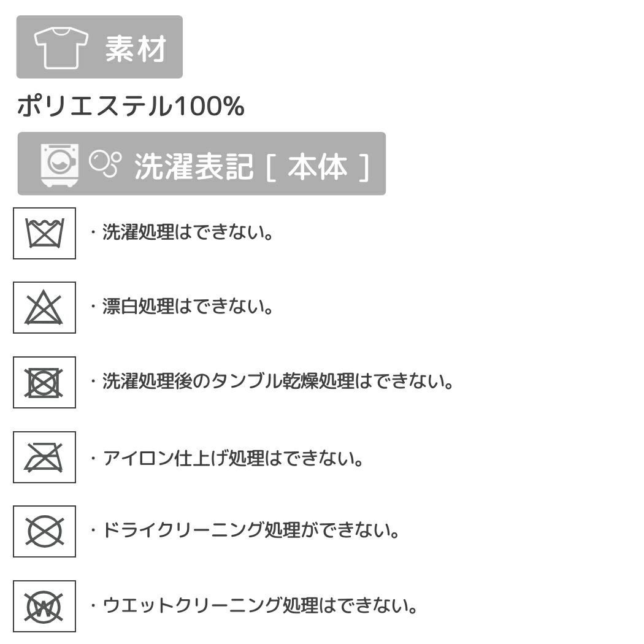Click the 本体 word in the header

click(x=317, y=166)
